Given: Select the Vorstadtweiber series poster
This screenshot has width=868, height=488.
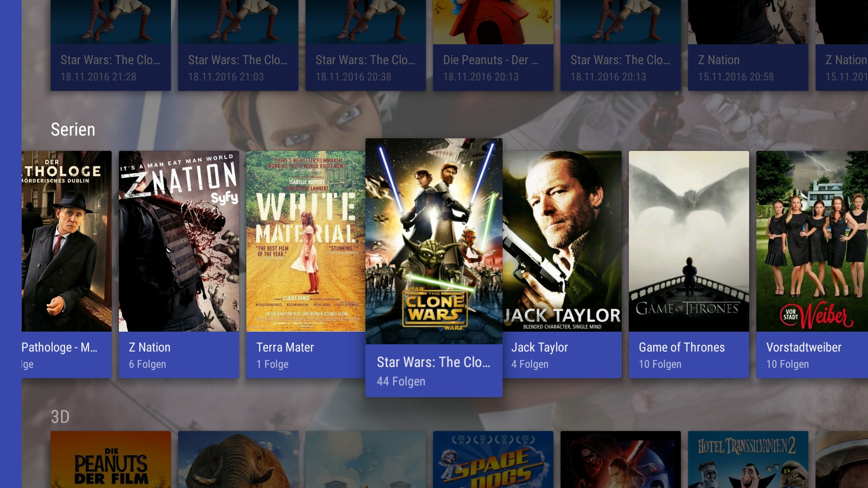Looking at the screenshot, I should (x=811, y=242).
